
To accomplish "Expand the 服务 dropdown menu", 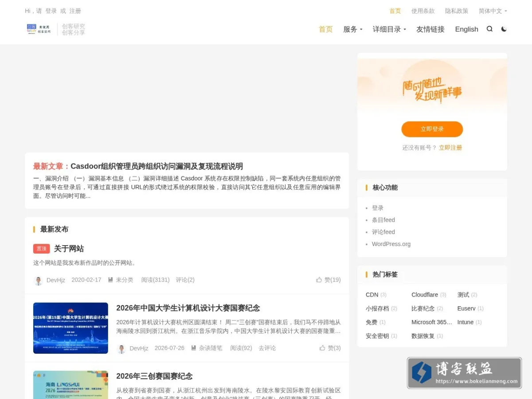I will click(353, 29).
